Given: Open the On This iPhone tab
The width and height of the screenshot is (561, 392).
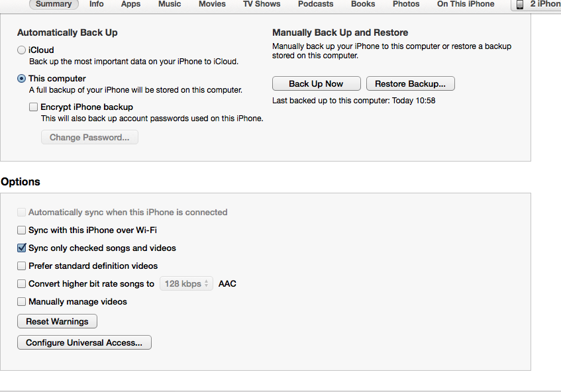Looking at the screenshot, I should [465, 5].
